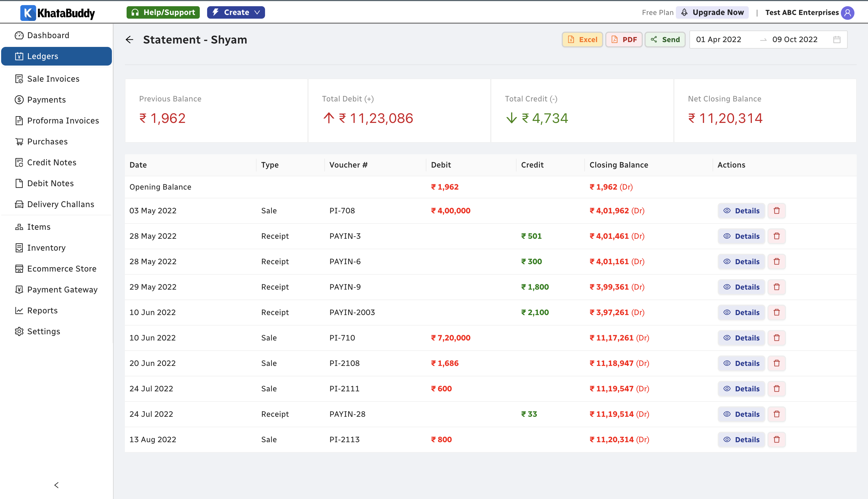The height and width of the screenshot is (499, 868).
Task: Open Proforma Invoices
Action: click(57, 121)
